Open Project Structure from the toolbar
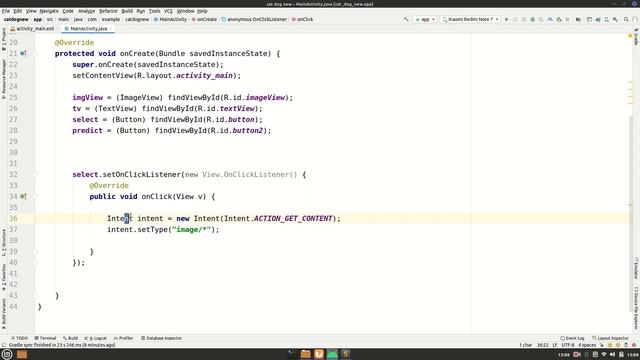The width and height of the screenshot is (640, 360). (x=578, y=19)
